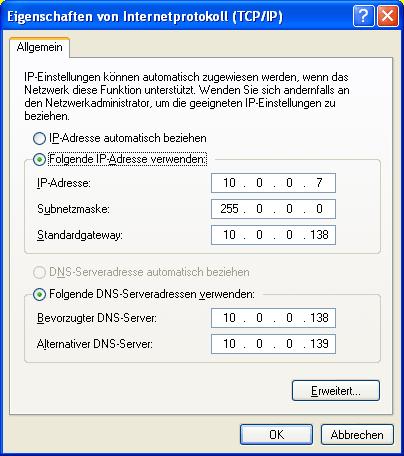Select Folgende IP-Adresse verwenden option
Screen dimensions: 404x456
pyautogui.click(x=39, y=160)
